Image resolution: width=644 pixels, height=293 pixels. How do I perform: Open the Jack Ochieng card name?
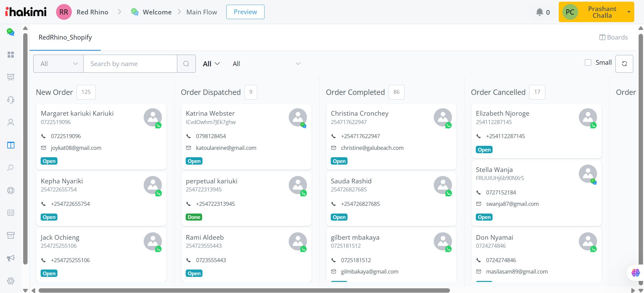(60, 237)
